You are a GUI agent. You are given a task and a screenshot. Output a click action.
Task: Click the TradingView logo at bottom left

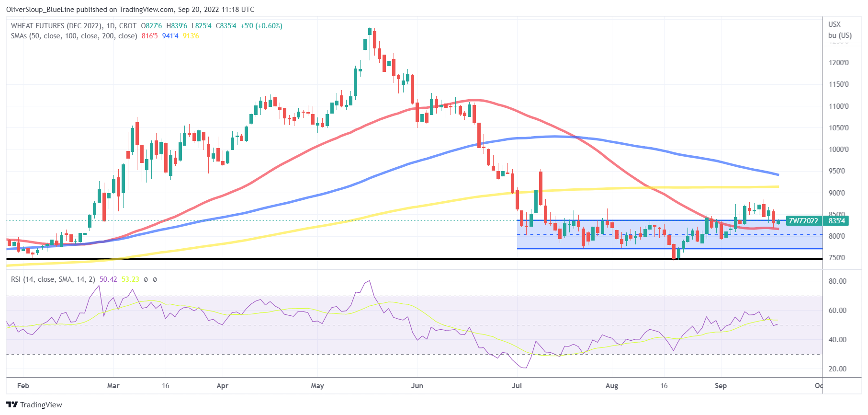pos(34,405)
